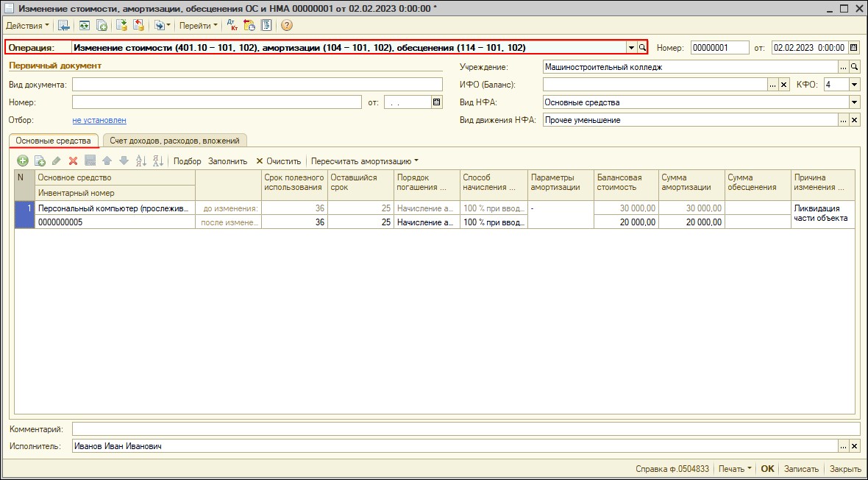Clear the Исполнитель field

click(854, 446)
